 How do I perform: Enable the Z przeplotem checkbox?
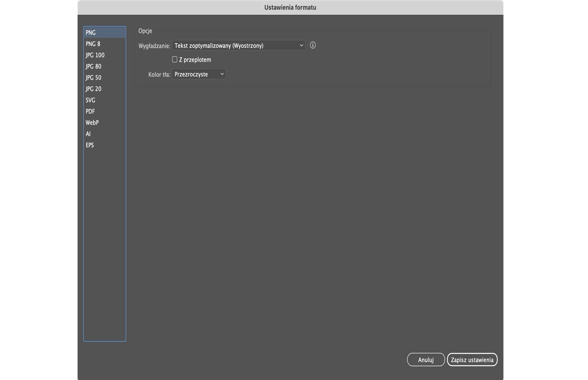(175, 59)
